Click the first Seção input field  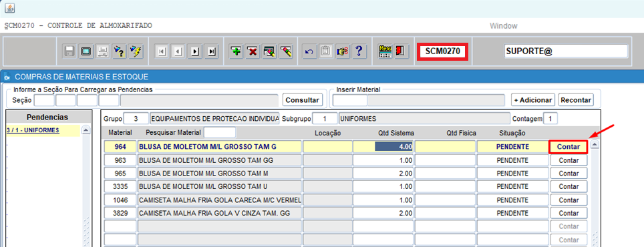[44, 100]
